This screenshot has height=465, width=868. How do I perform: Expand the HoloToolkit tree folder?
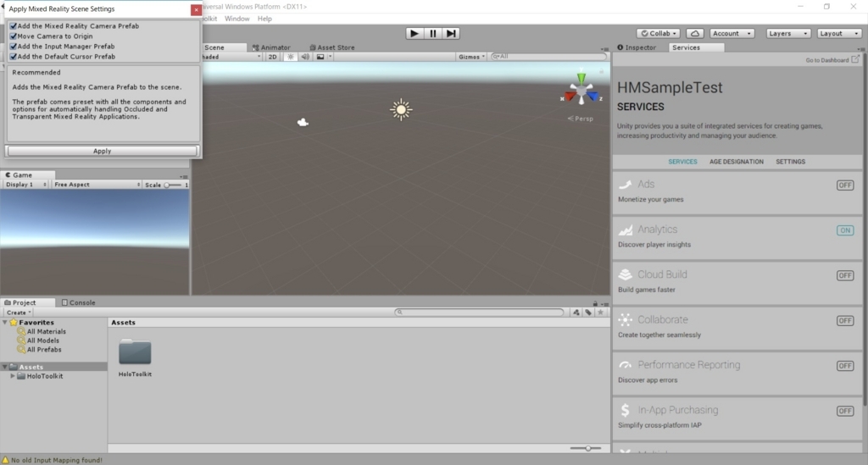[x=13, y=376]
